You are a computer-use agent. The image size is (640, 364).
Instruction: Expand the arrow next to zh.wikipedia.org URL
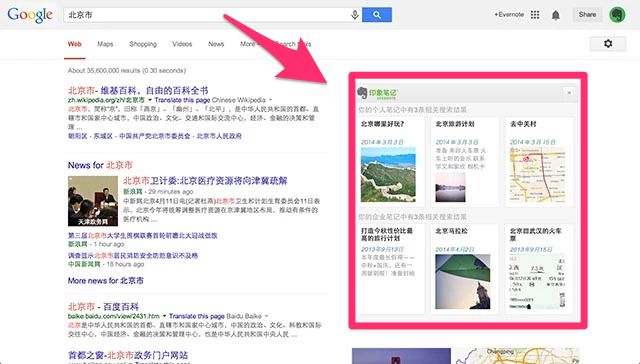click(150, 100)
